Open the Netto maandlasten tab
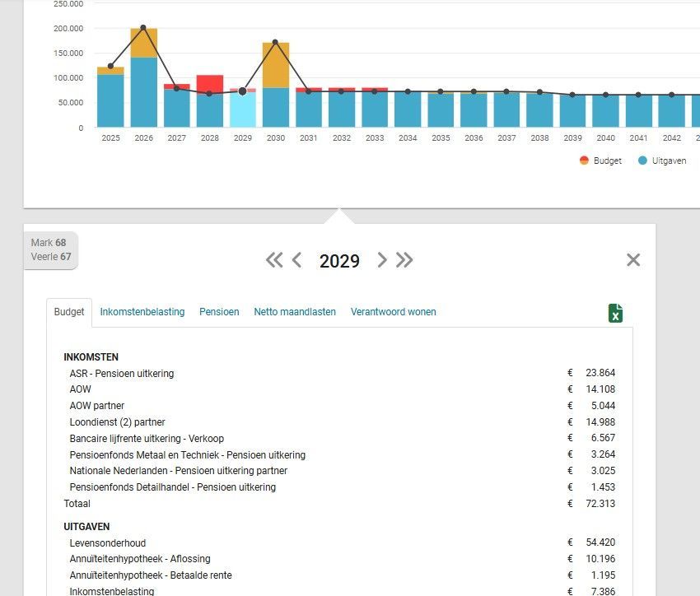 295,312
